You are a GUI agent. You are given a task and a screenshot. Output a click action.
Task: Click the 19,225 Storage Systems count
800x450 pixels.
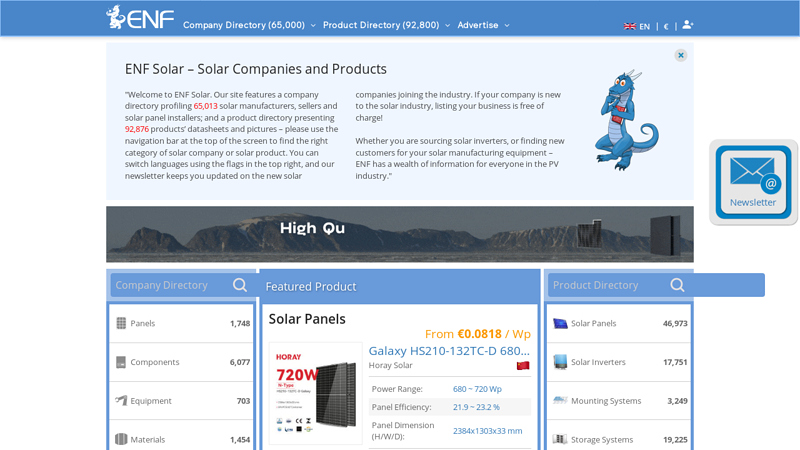pos(675,440)
